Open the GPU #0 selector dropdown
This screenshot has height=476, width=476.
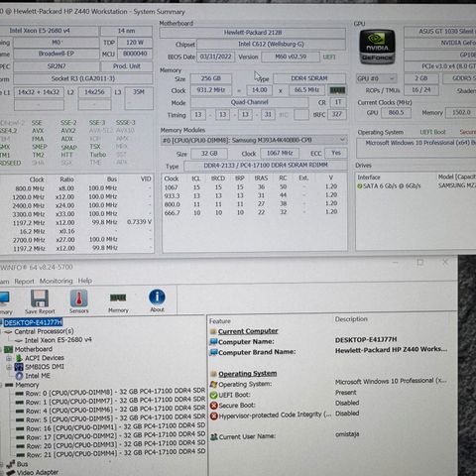tap(392, 78)
